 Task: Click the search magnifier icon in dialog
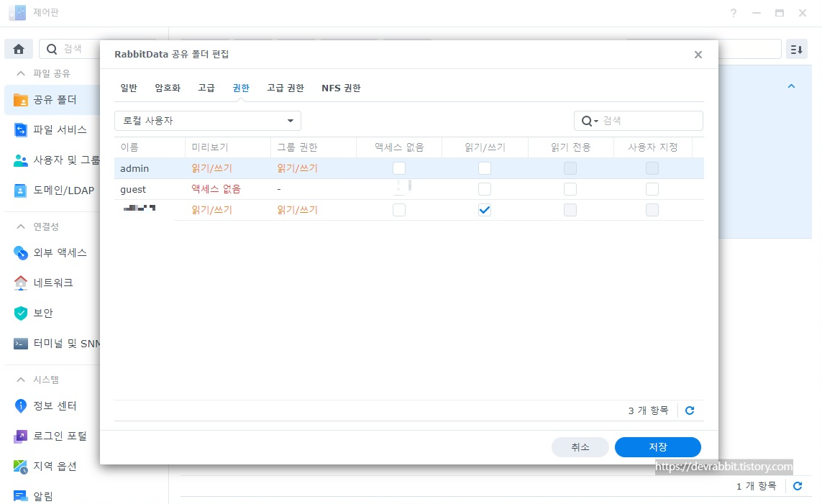point(589,121)
